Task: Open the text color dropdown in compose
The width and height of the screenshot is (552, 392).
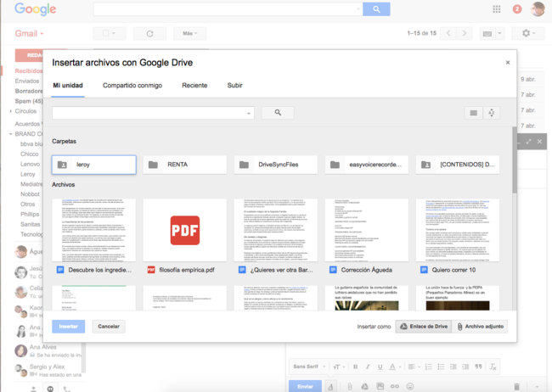Action: tap(395, 367)
